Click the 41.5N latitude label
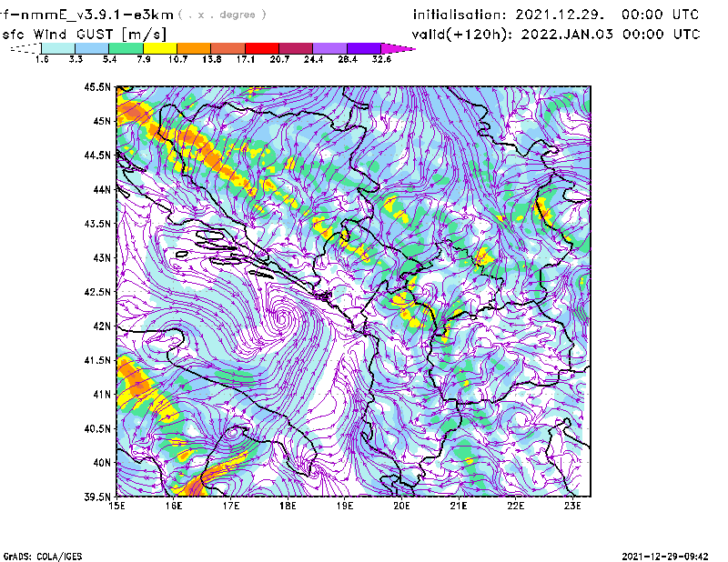The width and height of the screenshot is (728, 562). click(x=97, y=360)
